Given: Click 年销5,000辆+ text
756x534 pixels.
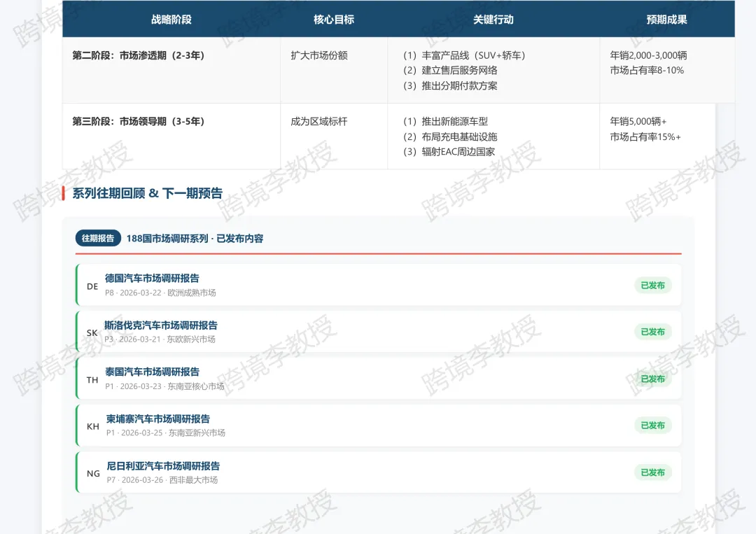Looking at the screenshot, I should point(638,122).
